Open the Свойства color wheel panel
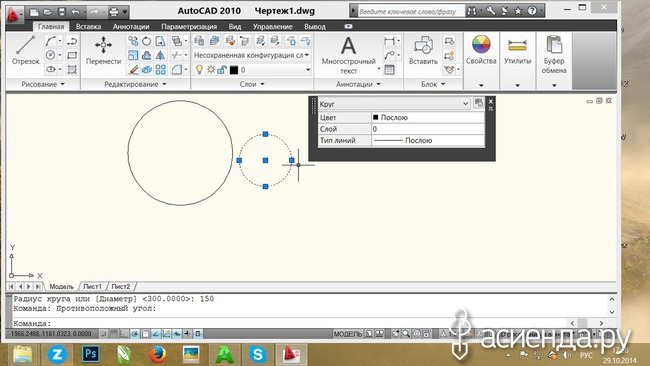 [481, 50]
